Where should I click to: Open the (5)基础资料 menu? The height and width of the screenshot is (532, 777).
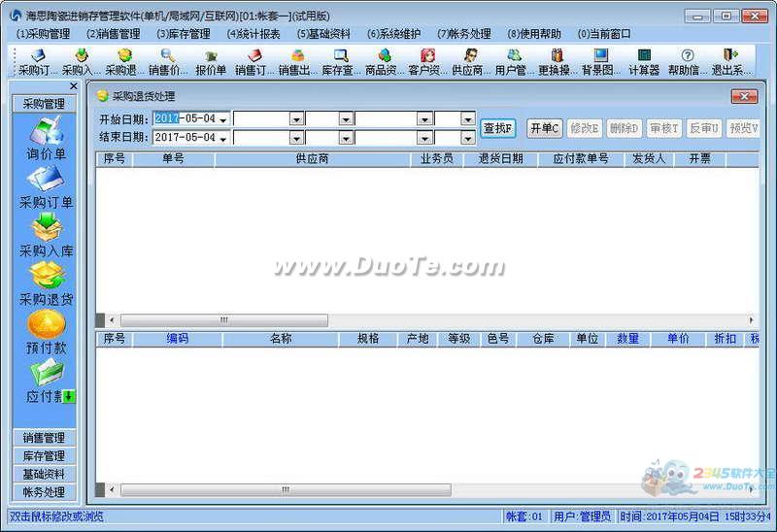(x=323, y=34)
